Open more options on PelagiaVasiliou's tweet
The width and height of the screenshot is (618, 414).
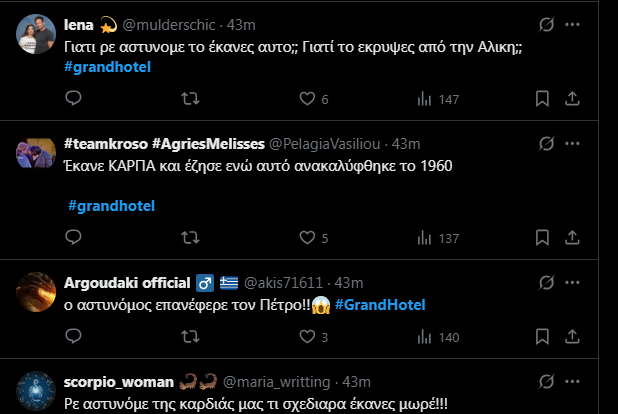point(574,144)
